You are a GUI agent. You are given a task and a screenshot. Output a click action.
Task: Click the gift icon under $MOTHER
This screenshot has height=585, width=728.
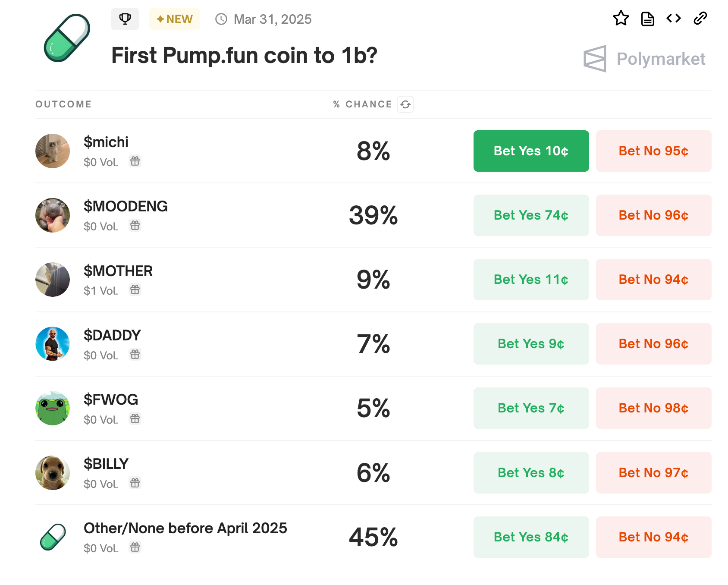point(135,290)
